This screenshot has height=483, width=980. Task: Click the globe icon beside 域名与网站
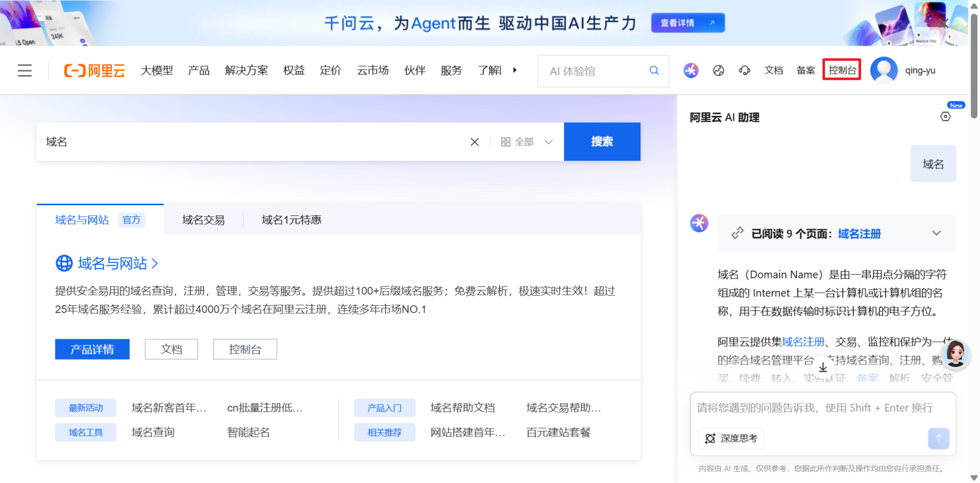click(64, 263)
